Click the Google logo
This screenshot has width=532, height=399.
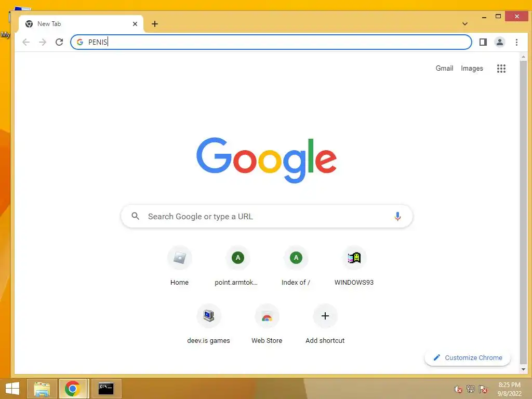[x=267, y=160]
